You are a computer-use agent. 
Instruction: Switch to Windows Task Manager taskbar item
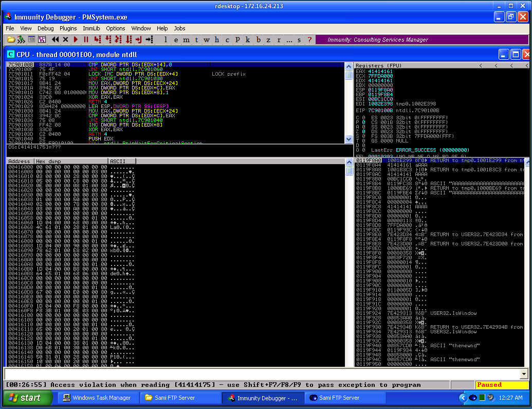[98, 398]
